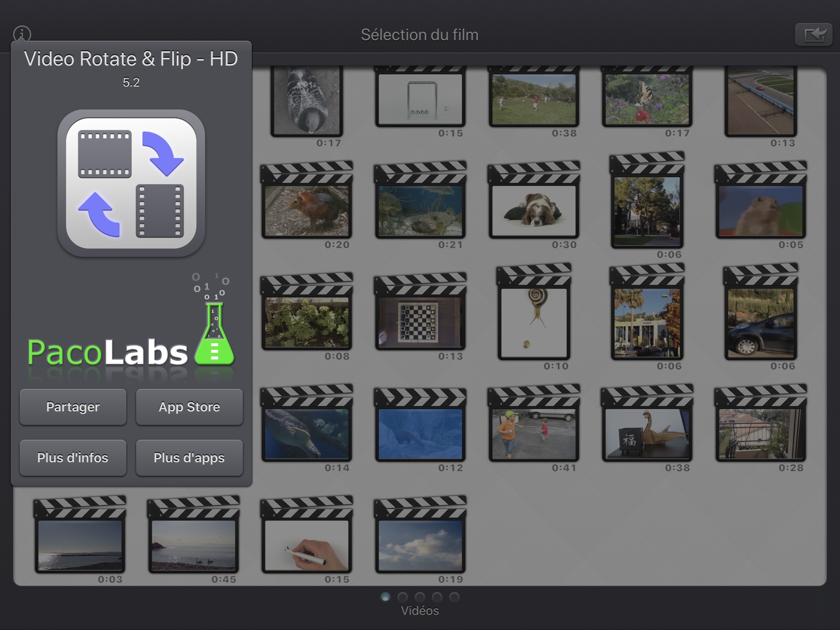Choose the blue car clip 0:06
This screenshot has width=840, height=630.
[760, 322]
